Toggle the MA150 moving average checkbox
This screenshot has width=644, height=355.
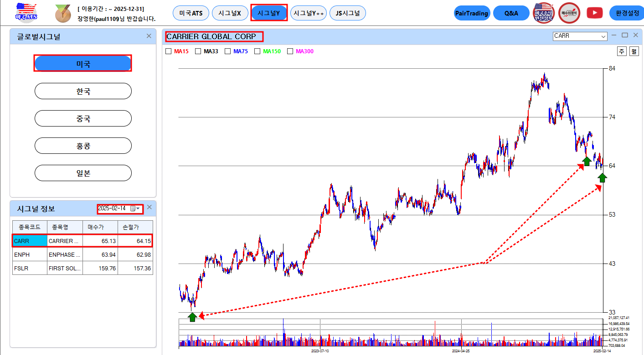pos(257,51)
